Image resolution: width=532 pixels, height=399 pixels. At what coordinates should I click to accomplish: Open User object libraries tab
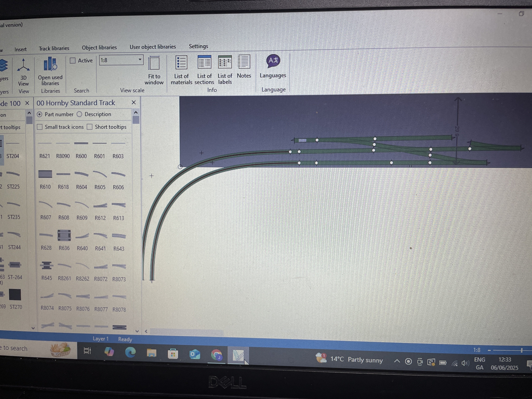click(153, 47)
